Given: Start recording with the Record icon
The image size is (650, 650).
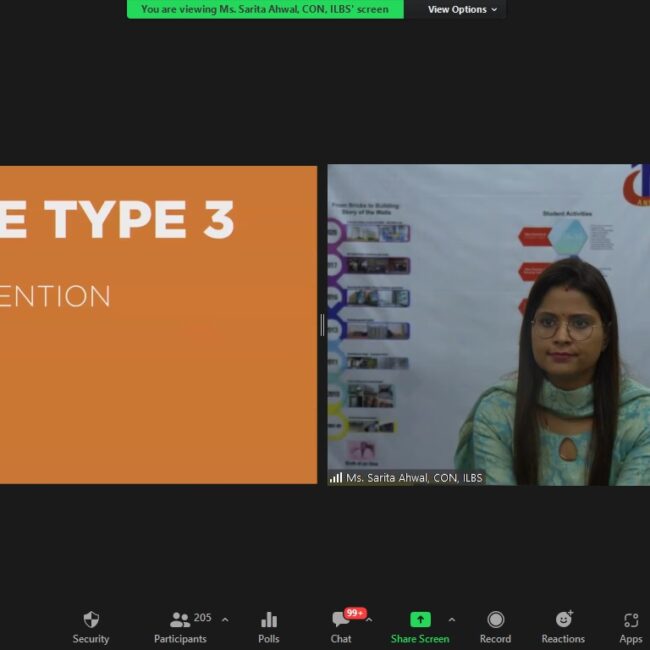Looking at the screenshot, I should coord(495,620).
